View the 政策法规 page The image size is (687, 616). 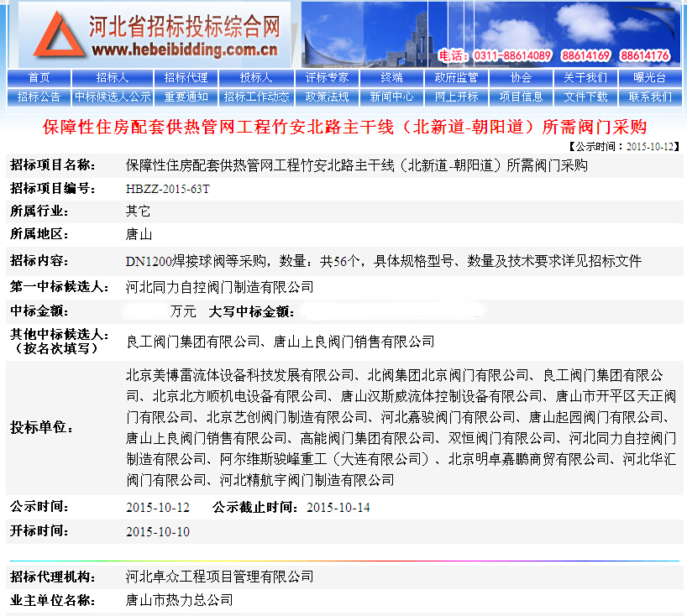click(x=327, y=97)
